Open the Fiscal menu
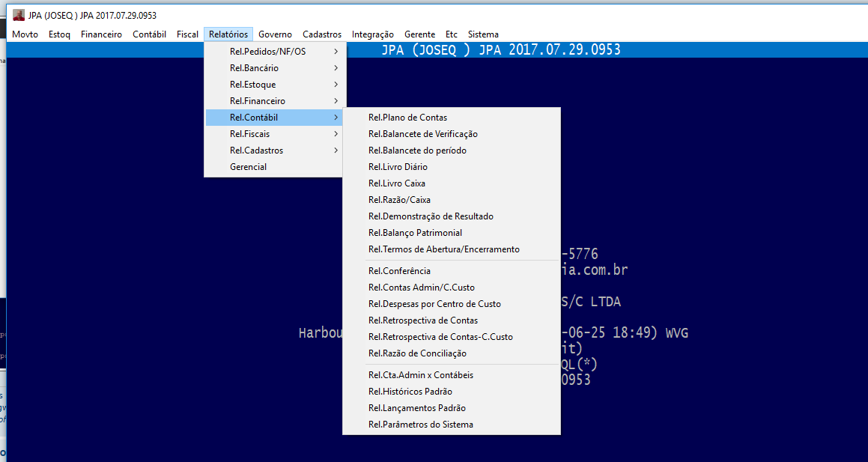The width and height of the screenshot is (868, 462). pyautogui.click(x=188, y=34)
